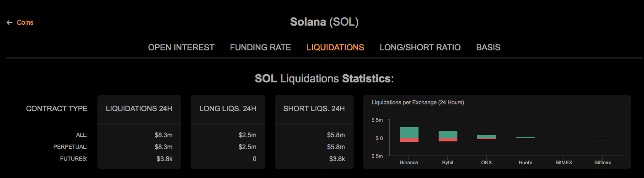The image size is (644, 178).
Task: Go back to the Coins page
Action: 25,22
